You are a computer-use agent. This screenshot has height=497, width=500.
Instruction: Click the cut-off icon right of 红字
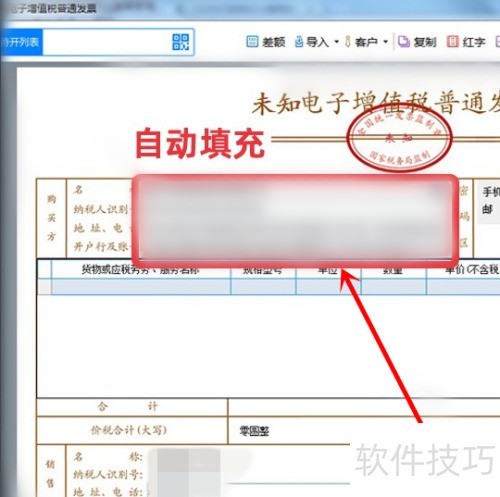click(498, 42)
